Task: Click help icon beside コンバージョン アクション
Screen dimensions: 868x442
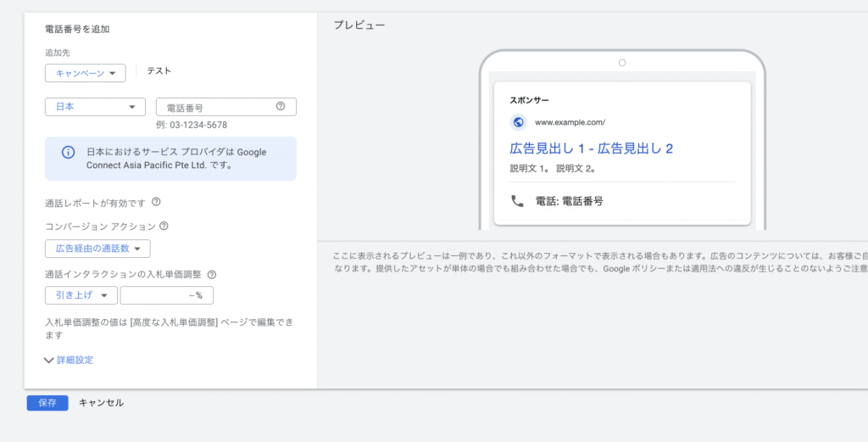Action: [164, 227]
